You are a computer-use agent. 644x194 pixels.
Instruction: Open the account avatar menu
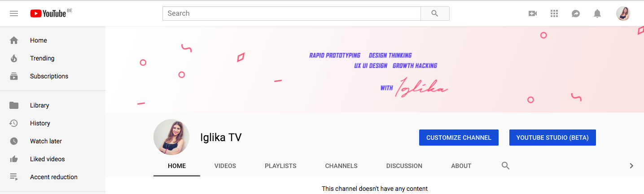(623, 13)
